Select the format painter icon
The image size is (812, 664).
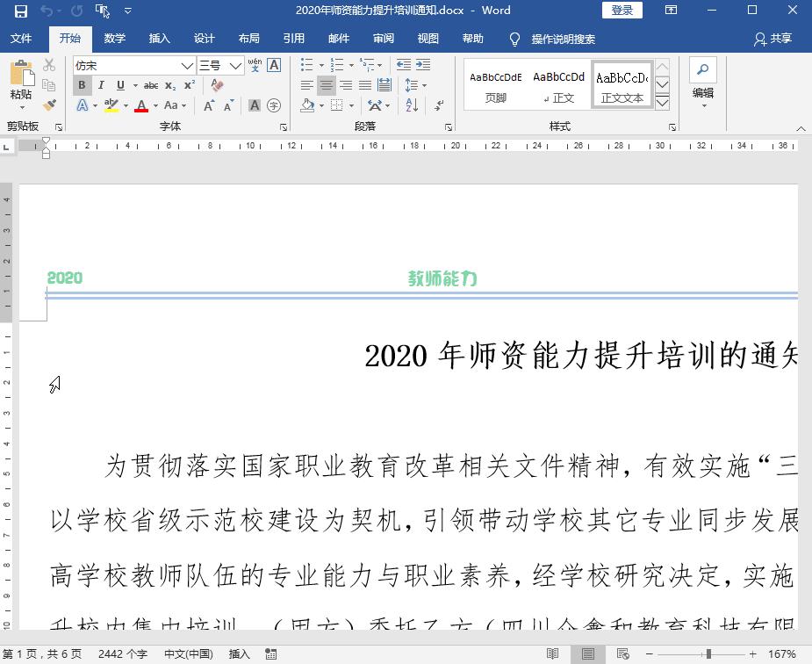tap(50, 105)
